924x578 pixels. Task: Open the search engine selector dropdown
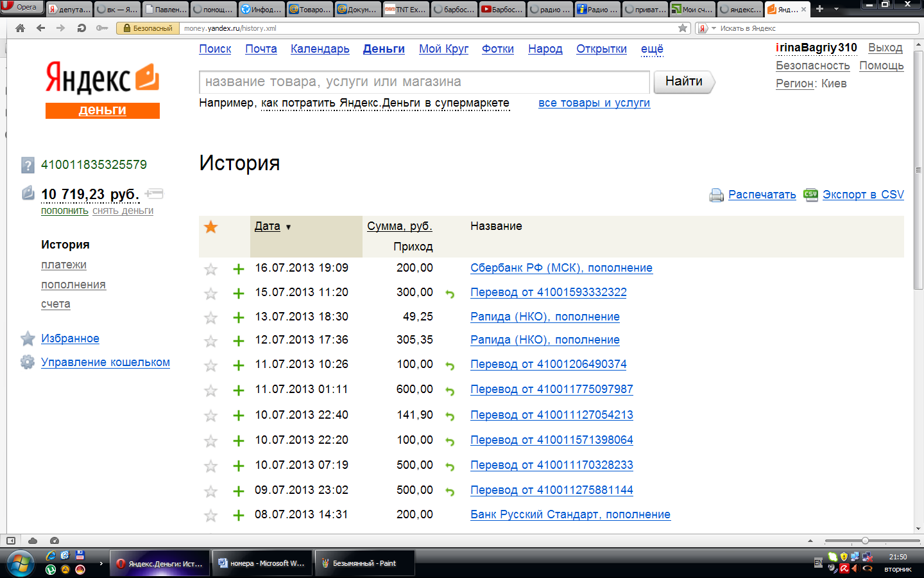click(x=706, y=28)
